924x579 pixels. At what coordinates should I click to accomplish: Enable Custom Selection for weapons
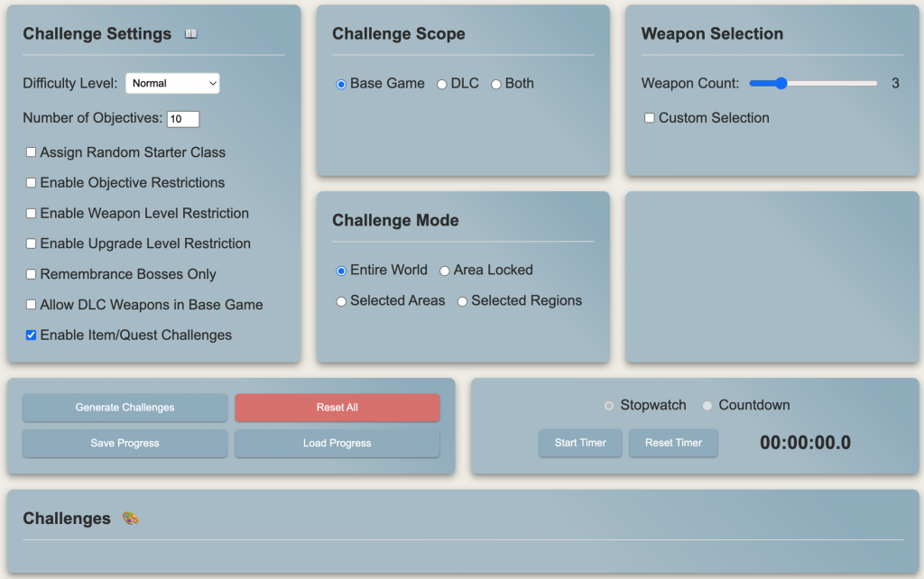(649, 118)
